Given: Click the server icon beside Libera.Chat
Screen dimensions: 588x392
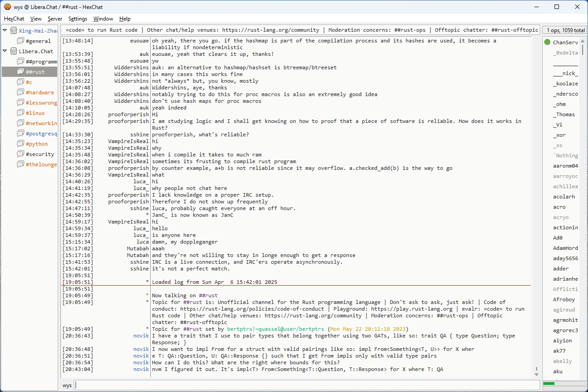Looking at the screenshot, I should point(14,51).
